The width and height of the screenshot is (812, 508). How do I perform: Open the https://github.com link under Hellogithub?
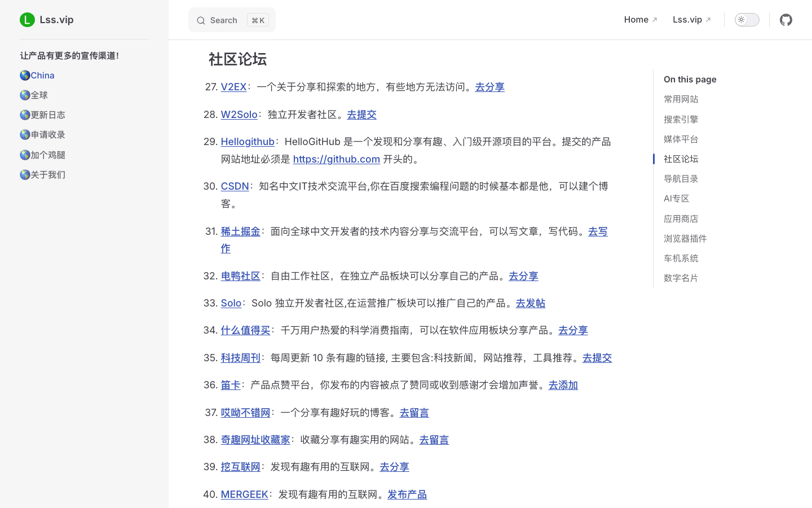pos(336,159)
